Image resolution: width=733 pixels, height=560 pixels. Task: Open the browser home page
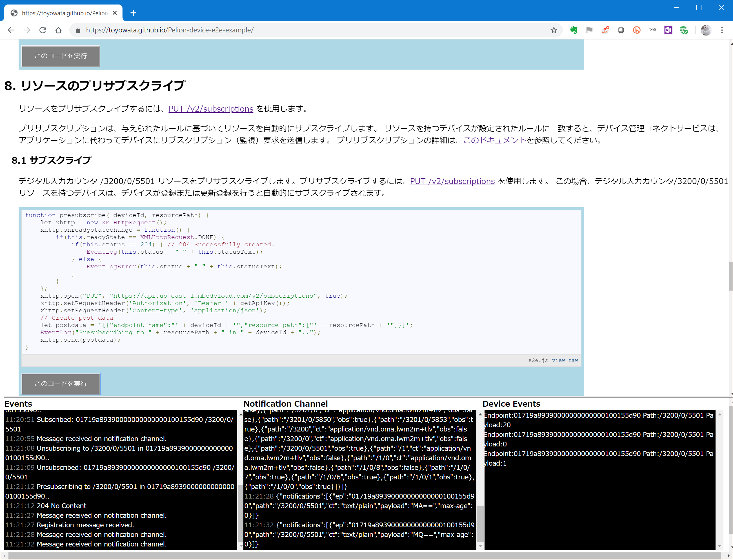point(59,30)
